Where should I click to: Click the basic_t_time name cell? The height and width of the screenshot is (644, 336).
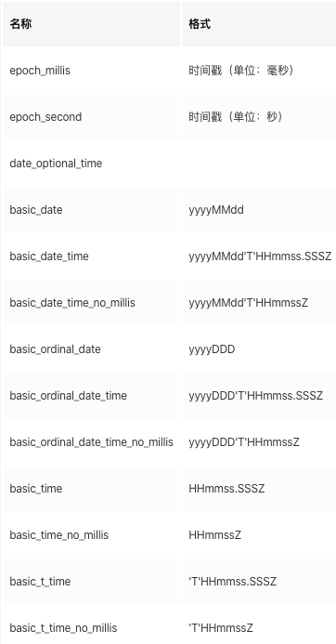[x=40, y=581]
